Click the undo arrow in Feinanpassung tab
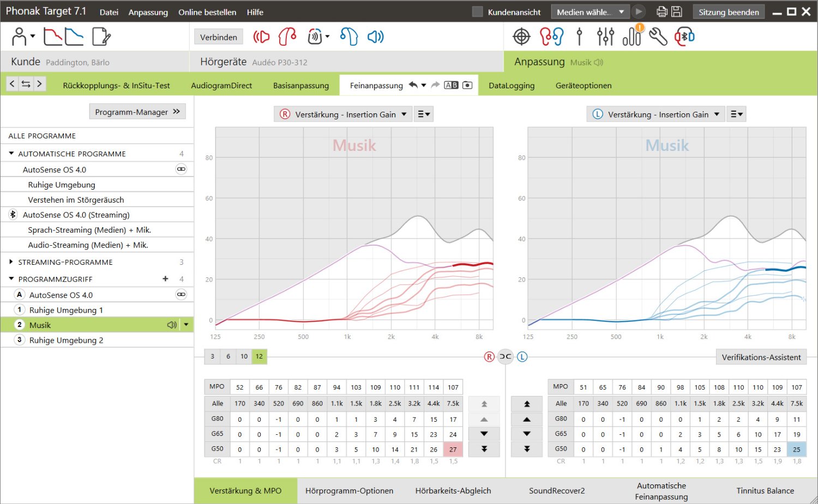Viewport: 818px width, 504px height. [413, 85]
